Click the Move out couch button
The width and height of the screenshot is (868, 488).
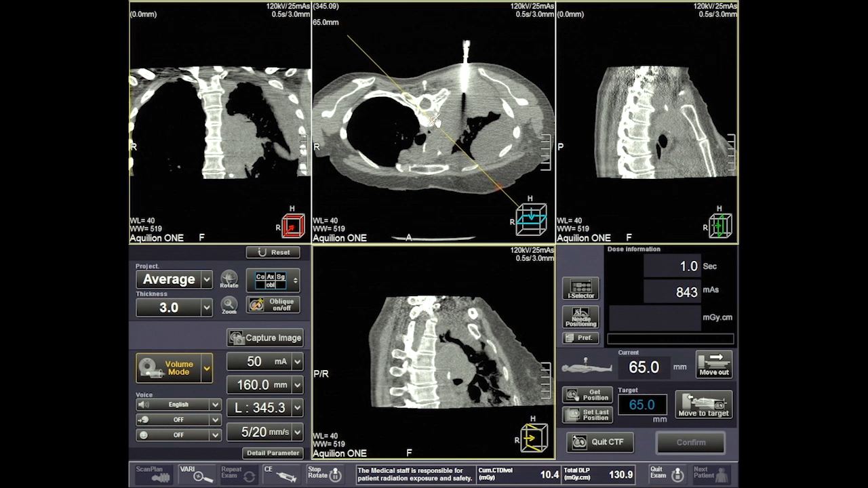click(714, 365)
